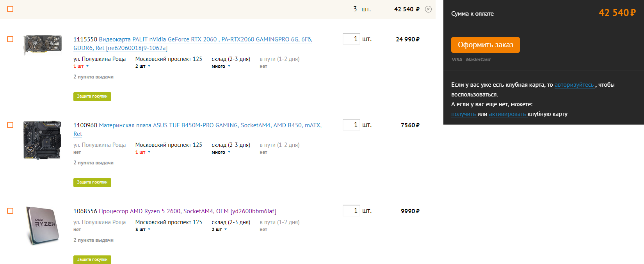Click 'в пути (1-2 дня)' in the RTX 2060 row
644x264 pixels.
(x=279, y=59)
